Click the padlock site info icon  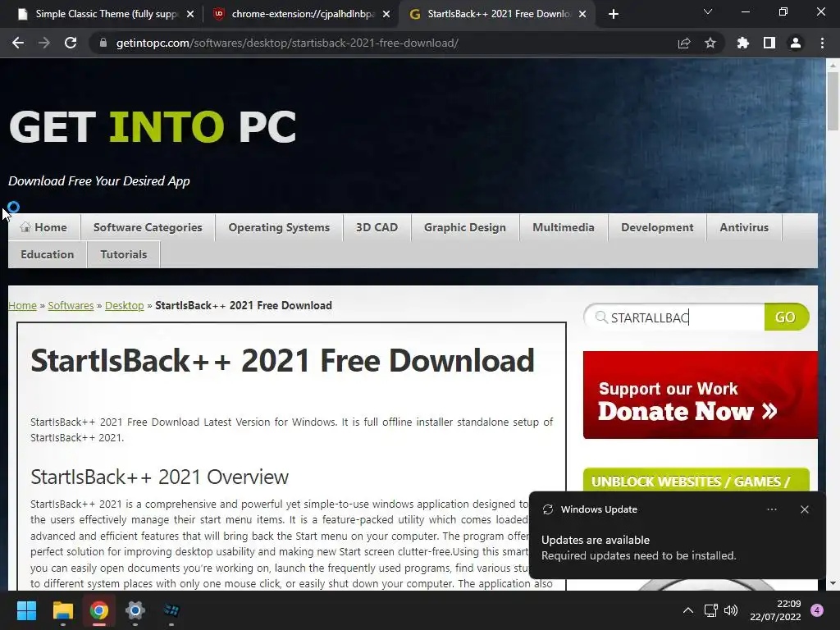coord(103,43)
